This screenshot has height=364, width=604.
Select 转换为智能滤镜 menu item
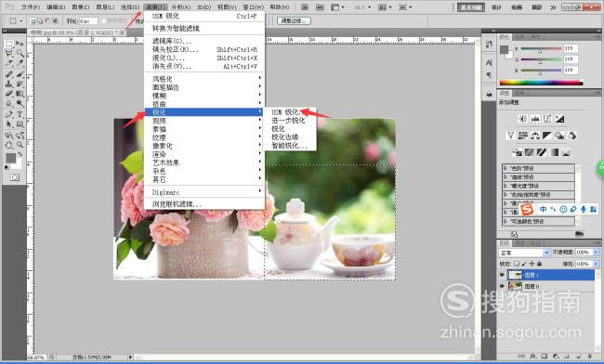(x=204, y=28)
